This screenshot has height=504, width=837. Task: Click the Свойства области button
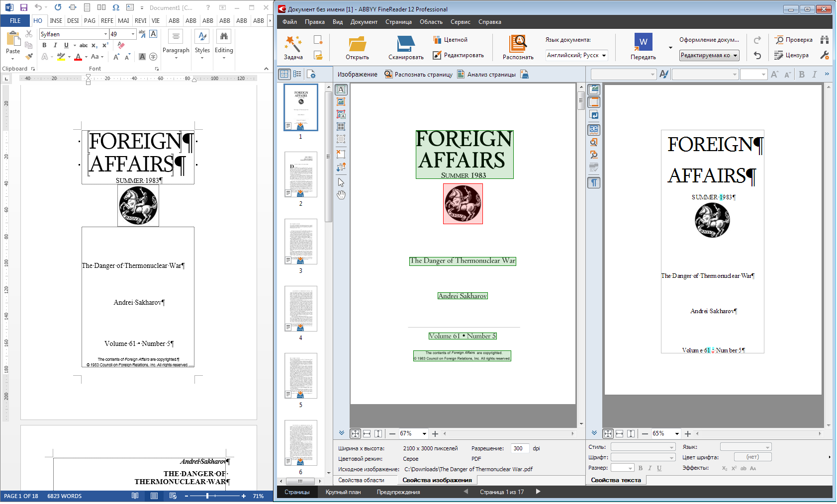click(361, 480)
